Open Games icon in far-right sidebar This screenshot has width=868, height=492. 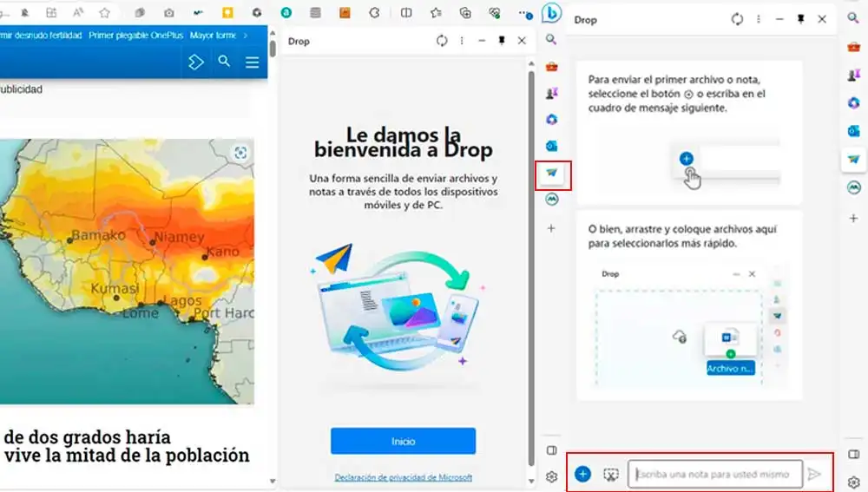[x=853, y=75]
